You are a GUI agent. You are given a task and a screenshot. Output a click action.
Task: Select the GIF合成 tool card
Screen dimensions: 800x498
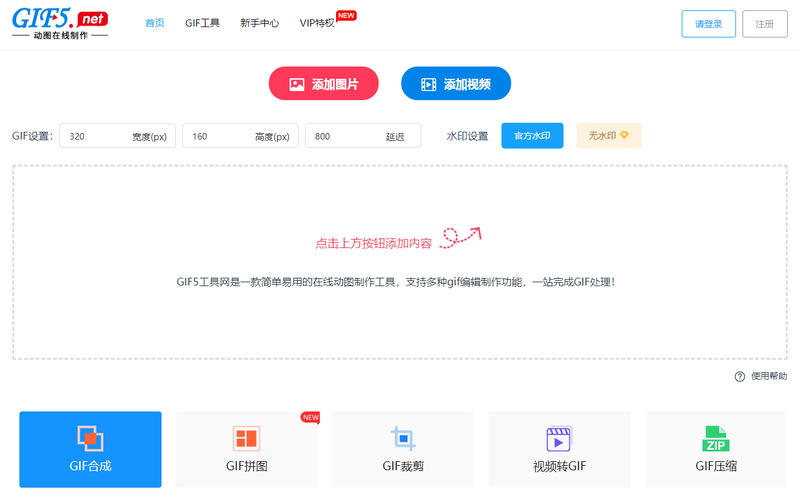pos(90,450)
